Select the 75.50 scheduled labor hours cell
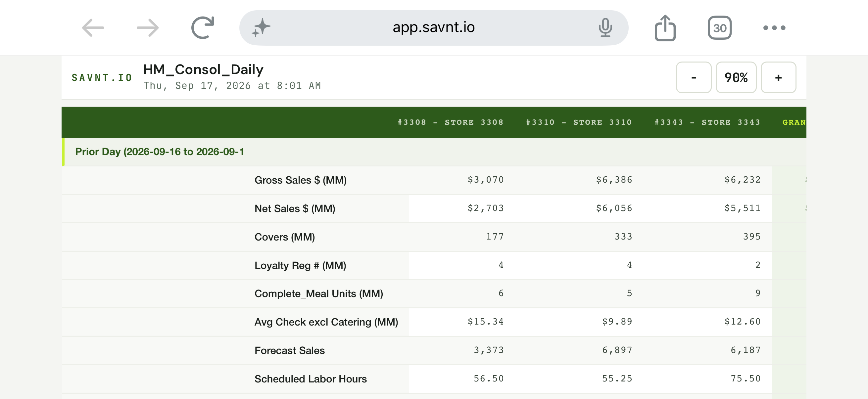Screen dimensions: 868x399 coord(746,378)
